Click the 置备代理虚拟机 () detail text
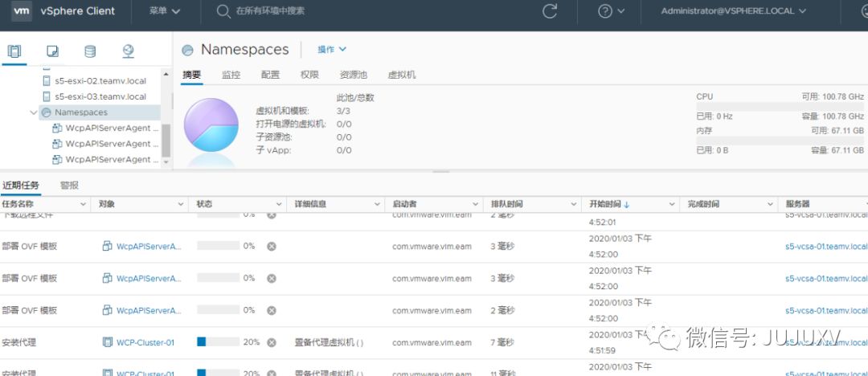This screenshot has height=376, width=868. pos(329,342)
